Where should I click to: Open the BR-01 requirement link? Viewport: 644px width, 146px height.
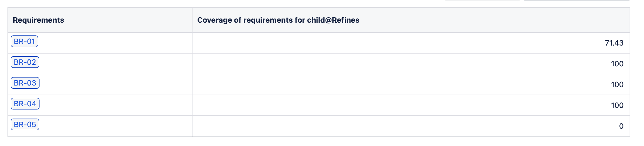[x=24, y=42]
